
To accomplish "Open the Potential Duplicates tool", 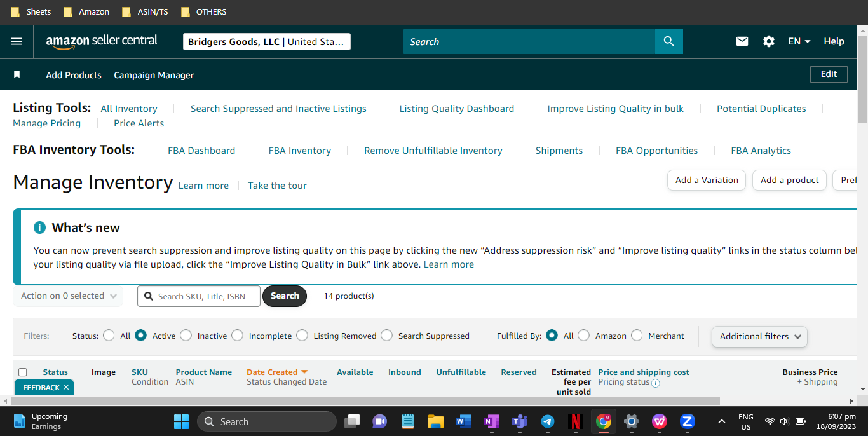I will (x=761, y=109).
